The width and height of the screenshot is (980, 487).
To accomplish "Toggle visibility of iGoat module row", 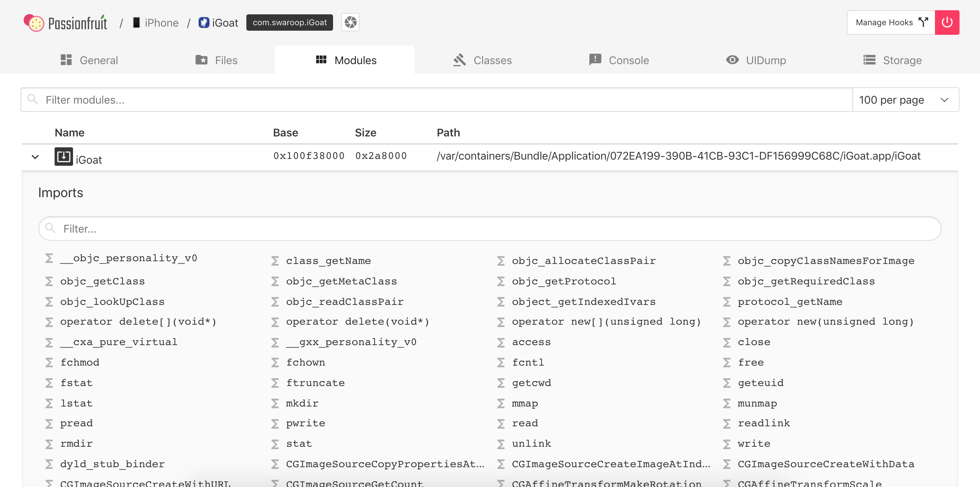I will click(x=35, y=157).
